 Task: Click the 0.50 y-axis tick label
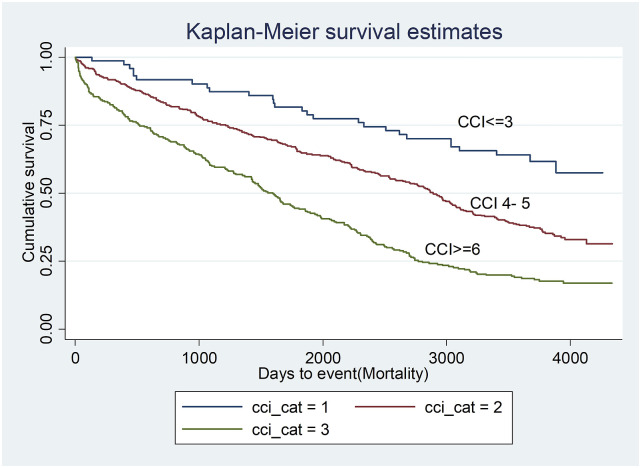tap(53, 193)
